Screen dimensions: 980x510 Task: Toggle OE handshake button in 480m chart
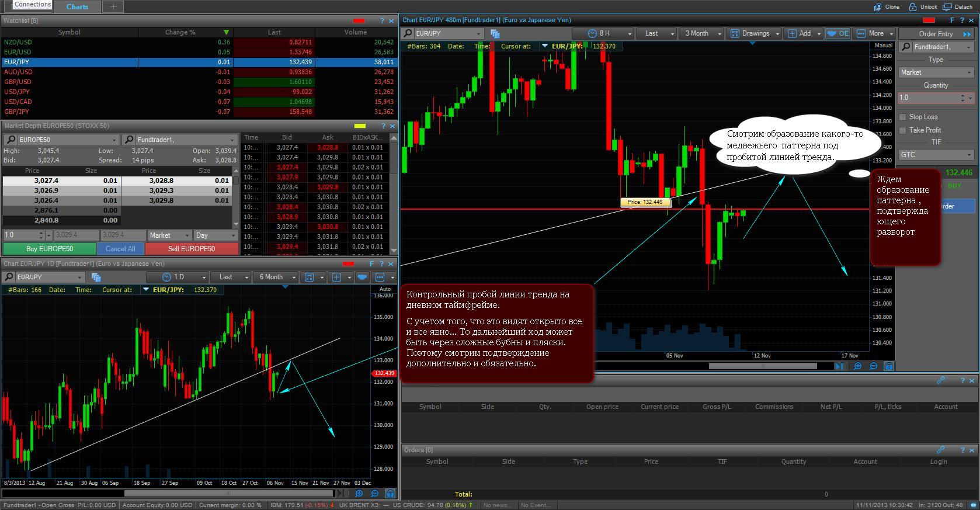click(838, 33)
